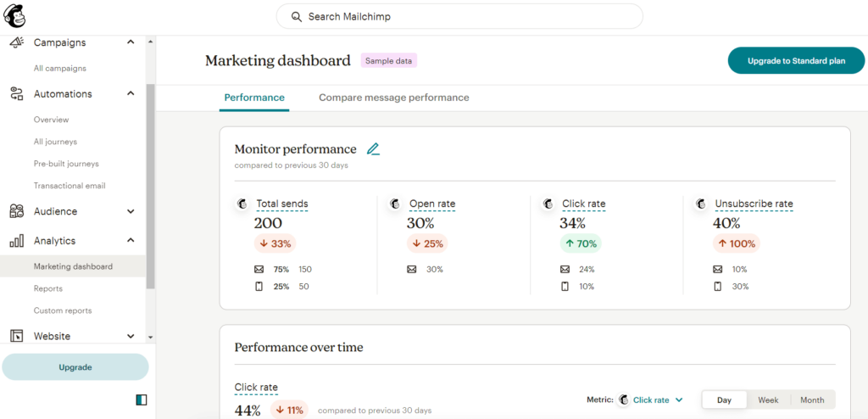868x419 pixels.
Task: Click the Unsubscribe rate metric label
Action: click(x=754, y=204)
